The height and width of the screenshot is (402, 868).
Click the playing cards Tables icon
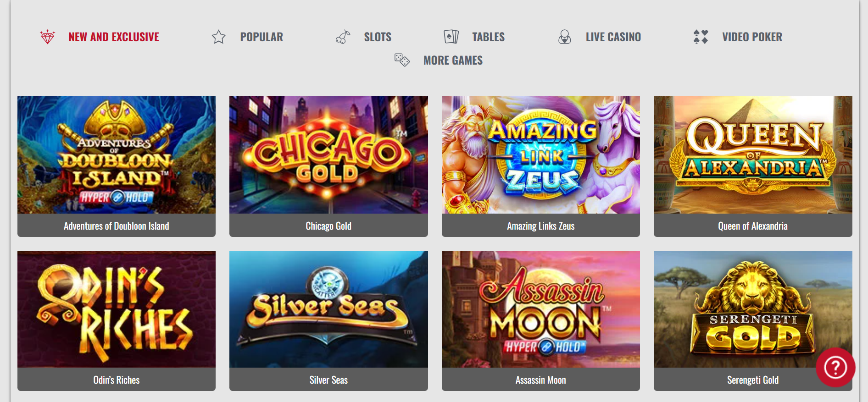tap(451, 37)
